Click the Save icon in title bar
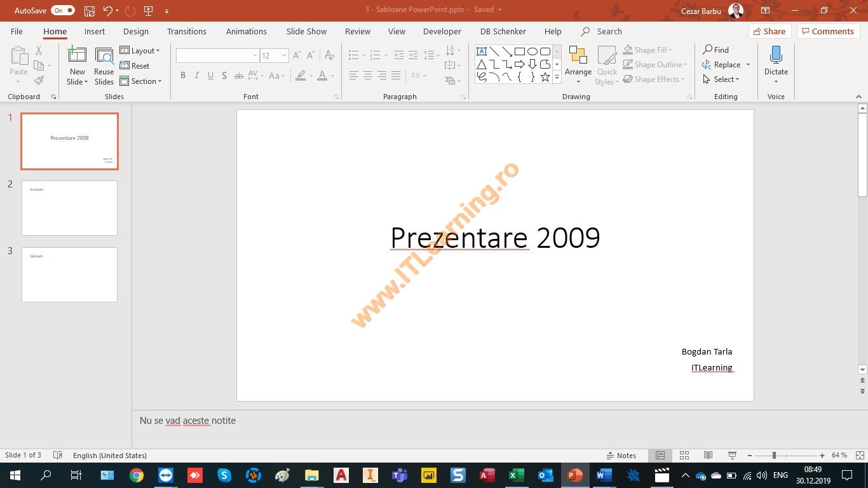Image resolution: width=868 pixels, height=488 pixels. (90, 10)
